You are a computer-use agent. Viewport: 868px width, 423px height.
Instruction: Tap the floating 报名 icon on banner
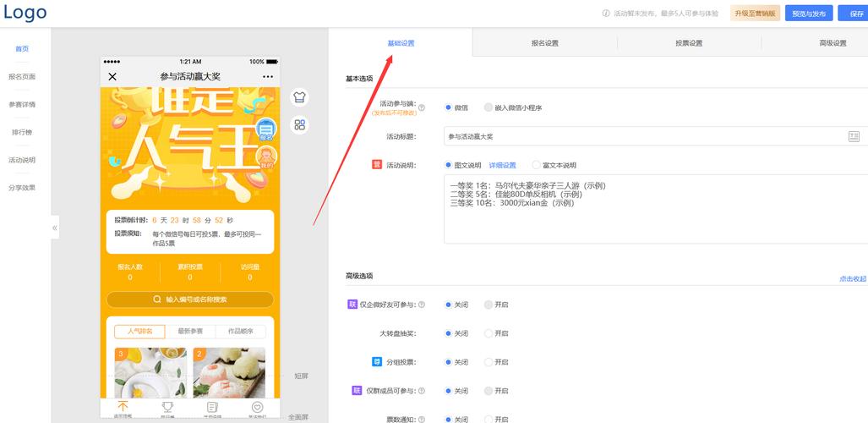pyautogui.click(x=266, y=129)
